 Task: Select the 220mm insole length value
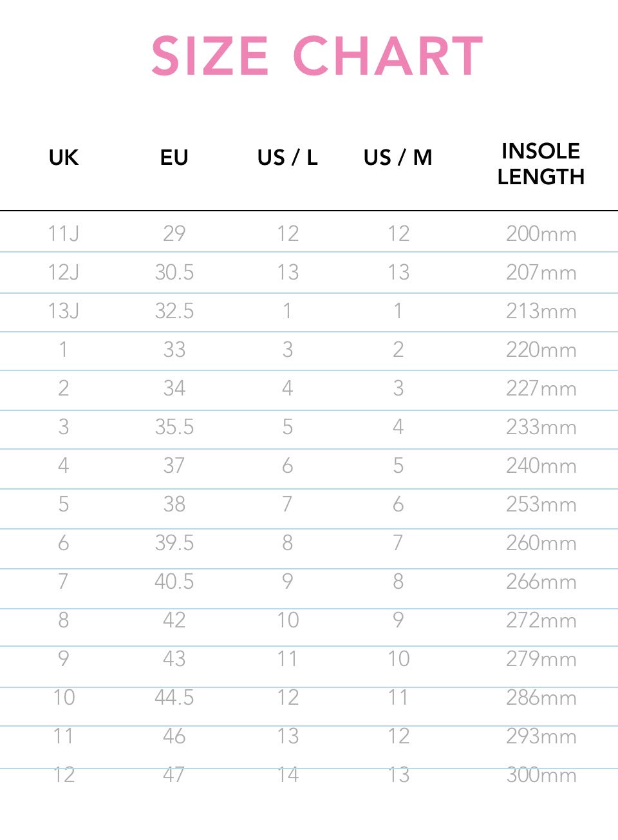pyautogui.click(x=541, y=350)
